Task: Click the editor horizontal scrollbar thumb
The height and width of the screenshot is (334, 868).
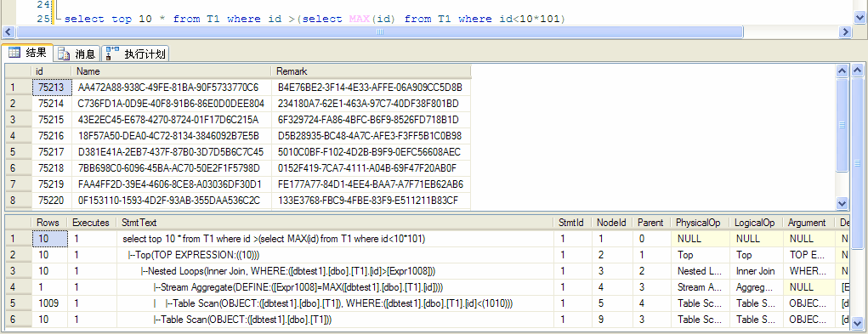Action: coord(380,32)
